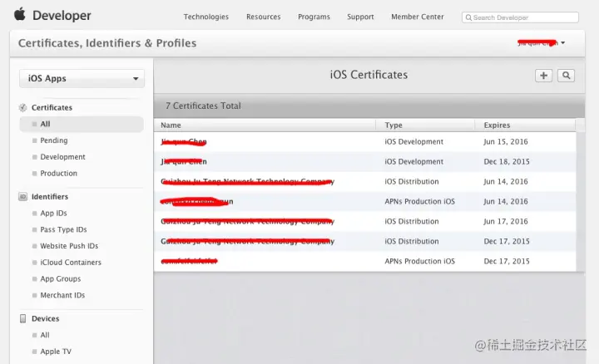The image size is (599, 364).
Task: Select iOS Distribution certificate expiring Dec 17, 2015
Action: [365, 241]
